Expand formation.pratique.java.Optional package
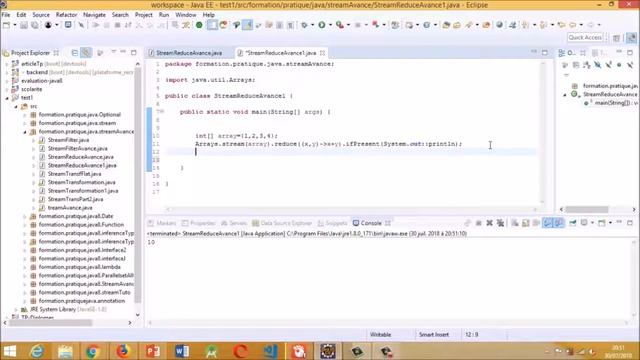Viewport: 640px width, 360px height. point(25,115)
